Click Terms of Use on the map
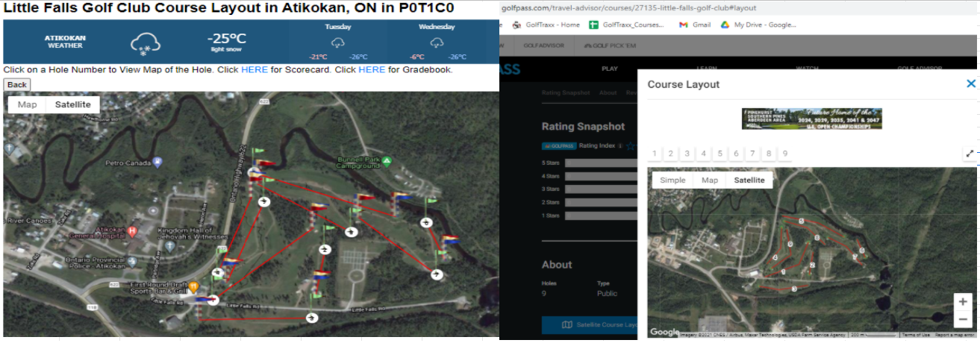980x343 pixels. coord(915,335)
